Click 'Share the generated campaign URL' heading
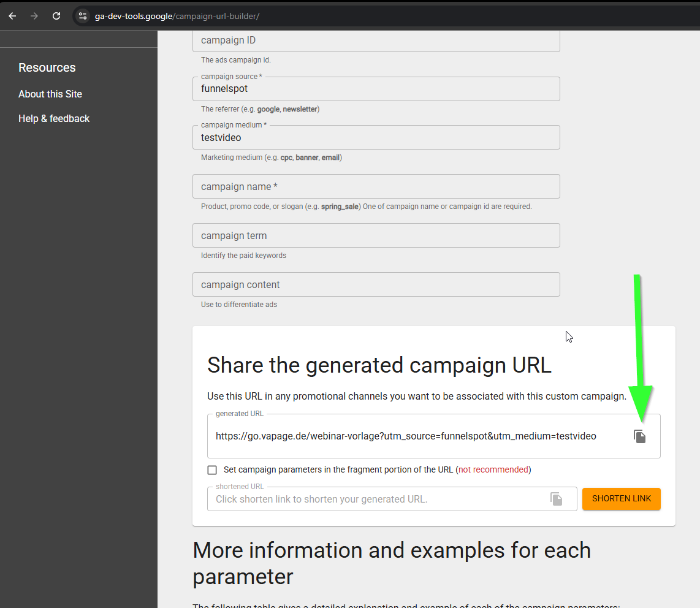Image resolution: width=700 pixels, height=608 pixels. (x=379, y=365)
